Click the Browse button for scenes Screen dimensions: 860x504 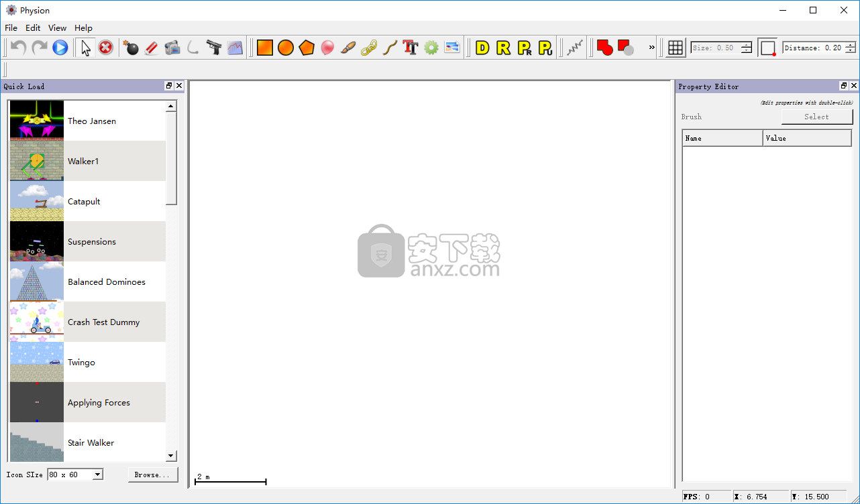[x=153, y=474]
